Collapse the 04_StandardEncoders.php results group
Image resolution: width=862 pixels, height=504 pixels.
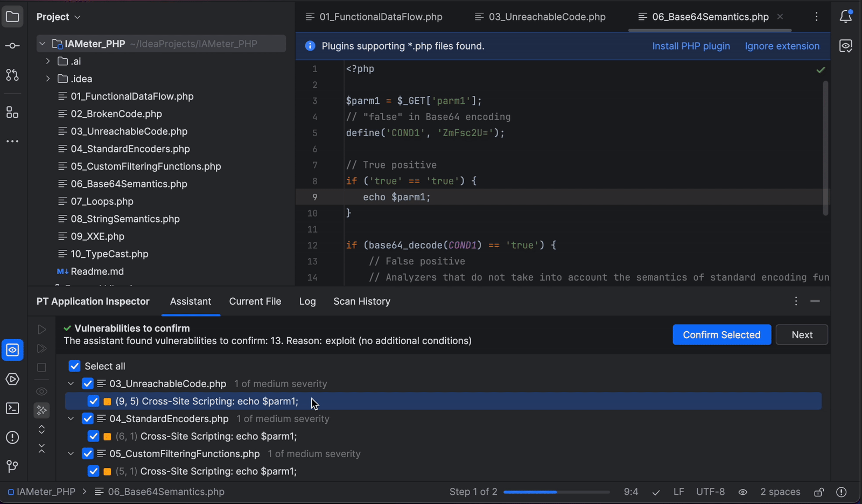(x=71, y=419)
